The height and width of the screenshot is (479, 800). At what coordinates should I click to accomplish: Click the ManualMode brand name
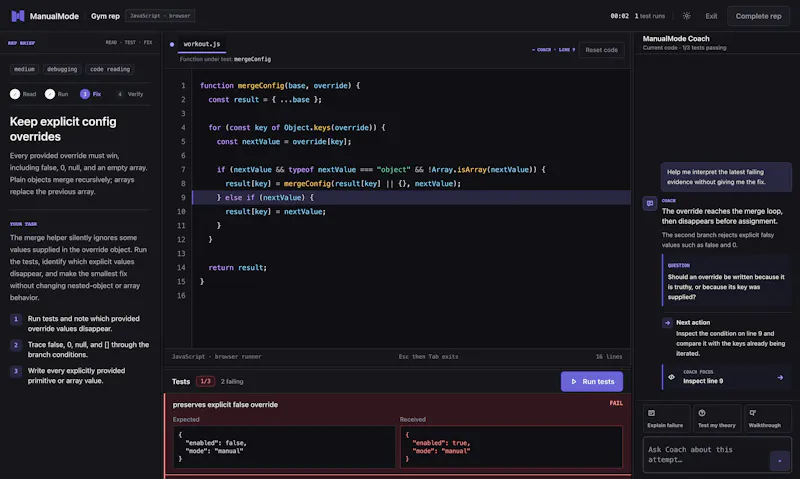click(54, 16)
